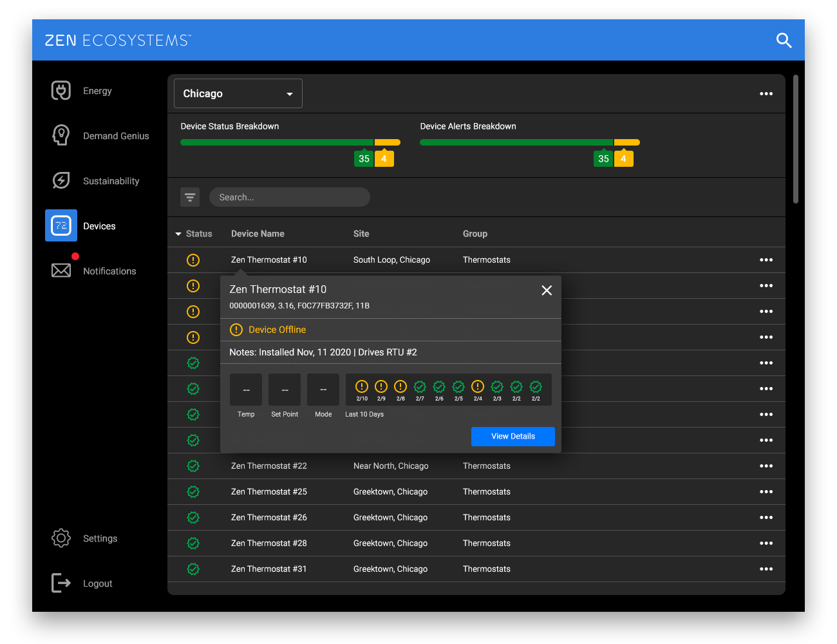
Task: Click the Logout icon
Action: pyautogui.click(x=61, y=583)
